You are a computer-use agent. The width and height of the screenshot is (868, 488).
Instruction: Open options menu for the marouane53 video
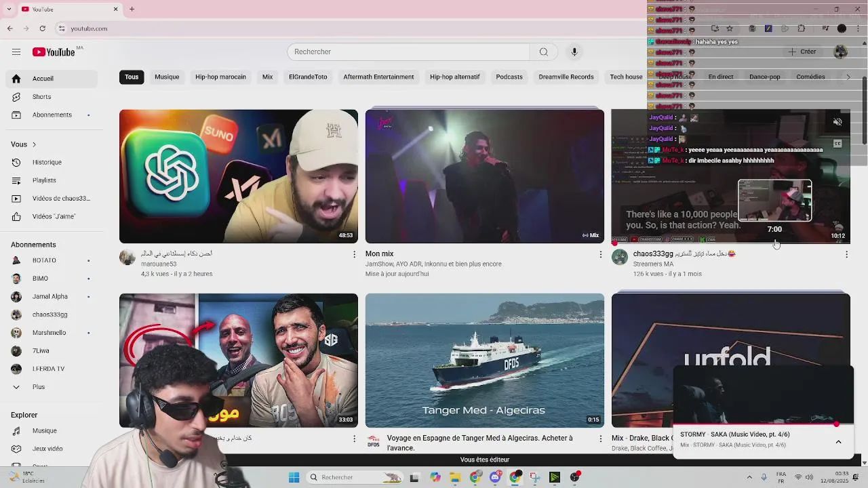[354, 254]
